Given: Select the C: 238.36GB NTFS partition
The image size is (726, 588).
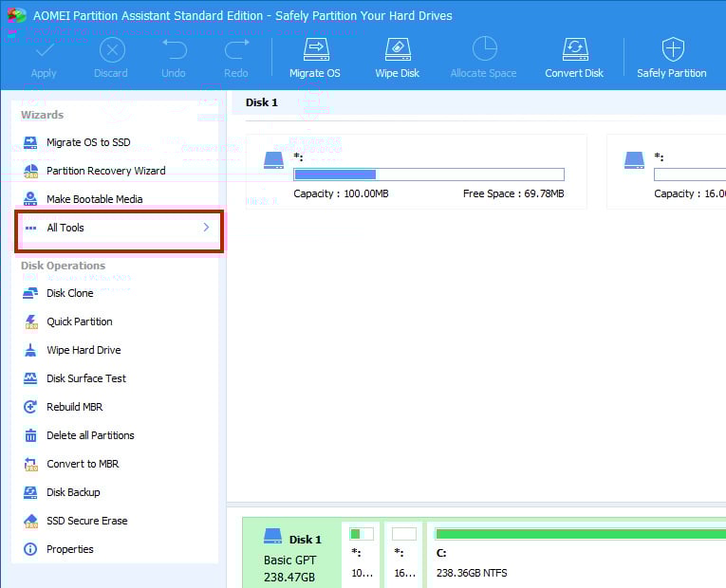Looking at the screenshot, I should [x=576, y=555].
